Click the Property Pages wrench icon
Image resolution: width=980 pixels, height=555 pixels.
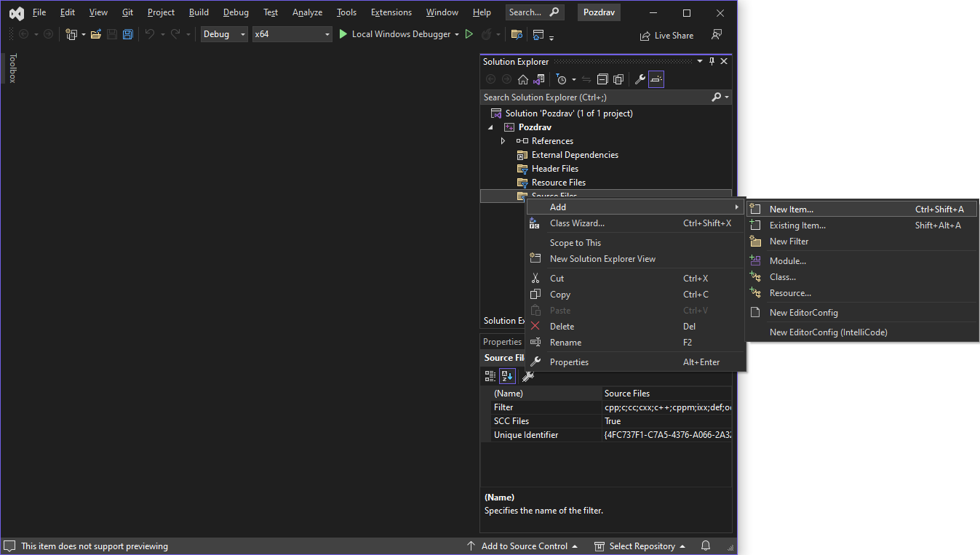coord(528,376)
